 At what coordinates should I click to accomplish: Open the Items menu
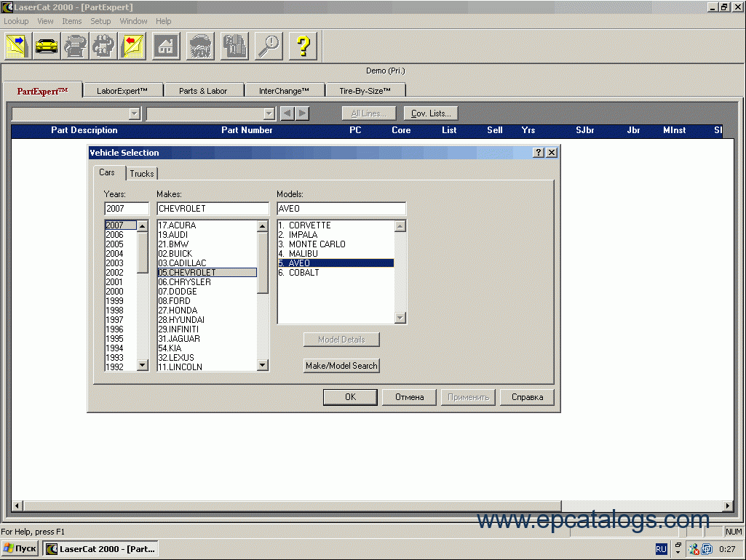click(72, 21)
